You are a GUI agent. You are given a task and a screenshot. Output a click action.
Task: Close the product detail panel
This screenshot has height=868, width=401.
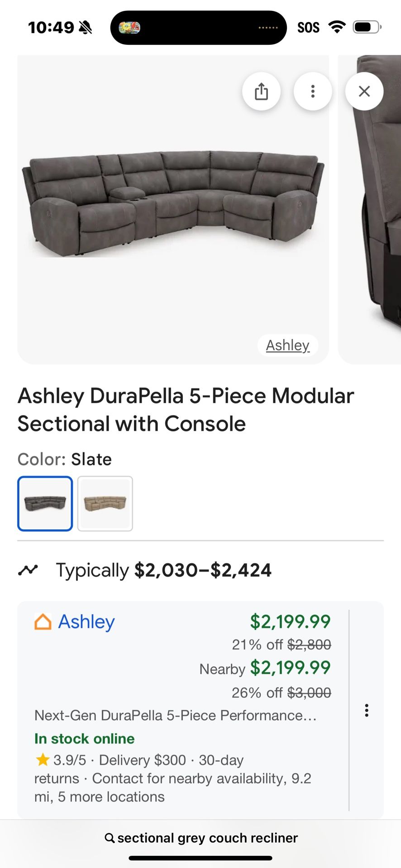(x=364, y=91)
